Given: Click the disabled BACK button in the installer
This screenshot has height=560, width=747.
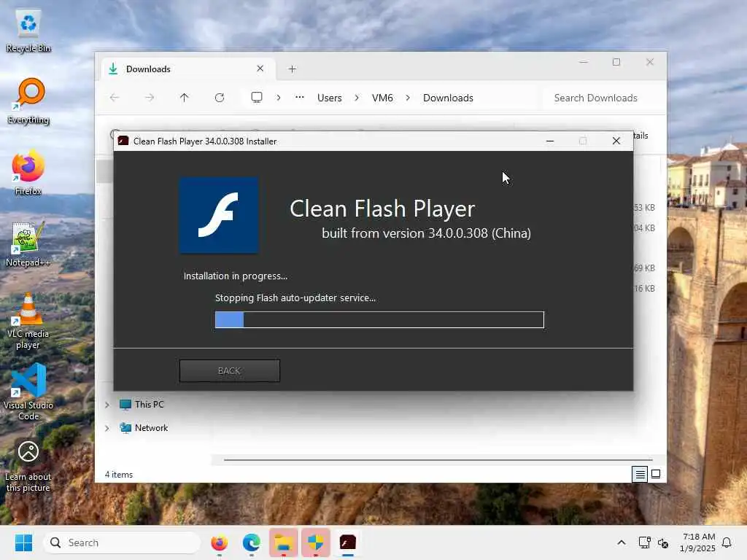Looking at the screenshot, I should 230,370.
